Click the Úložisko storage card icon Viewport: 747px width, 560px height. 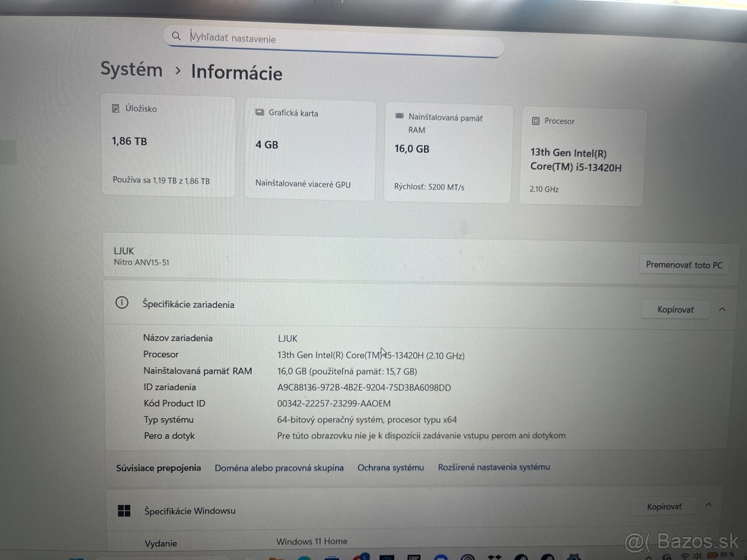click(x=115, y=108)
